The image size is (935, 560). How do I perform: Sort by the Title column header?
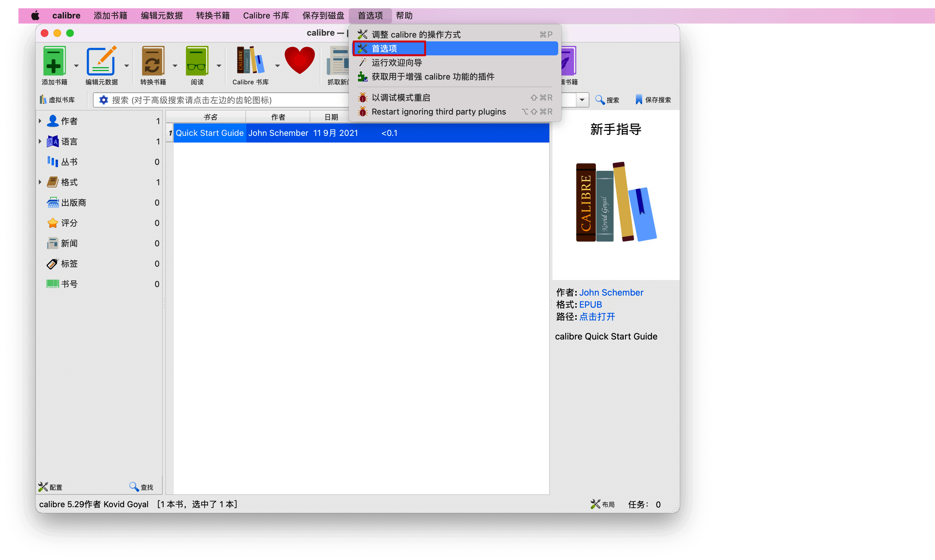tap(210, 117)
